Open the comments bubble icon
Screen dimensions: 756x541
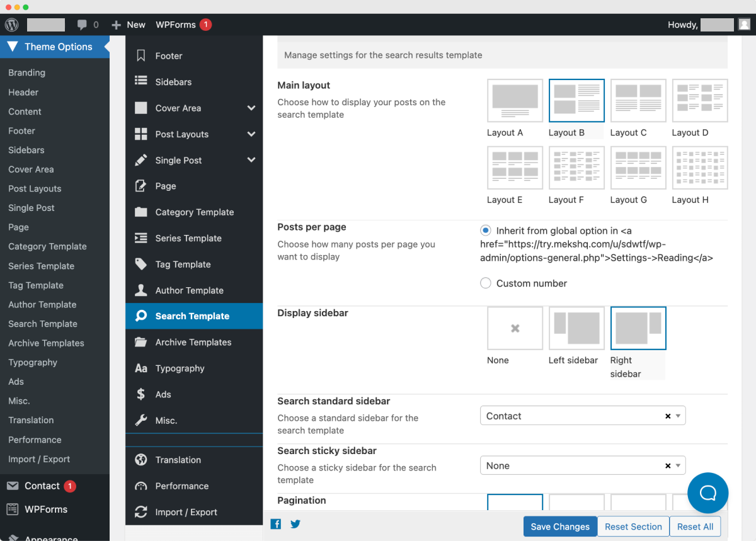(82, 25)
